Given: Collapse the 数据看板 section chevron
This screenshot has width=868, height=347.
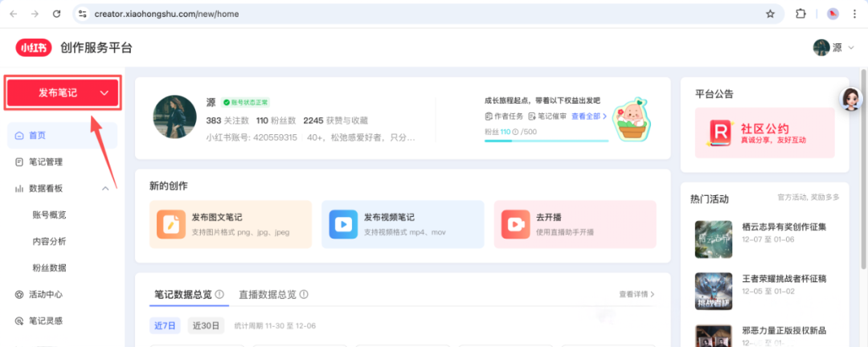Looking at the screenshot, I should pos(106,189).
